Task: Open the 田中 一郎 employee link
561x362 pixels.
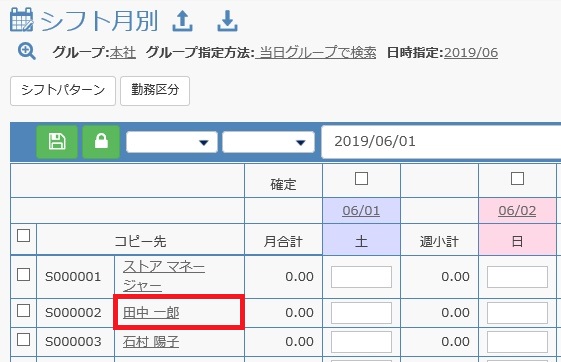Action: (x=151, y=313)
